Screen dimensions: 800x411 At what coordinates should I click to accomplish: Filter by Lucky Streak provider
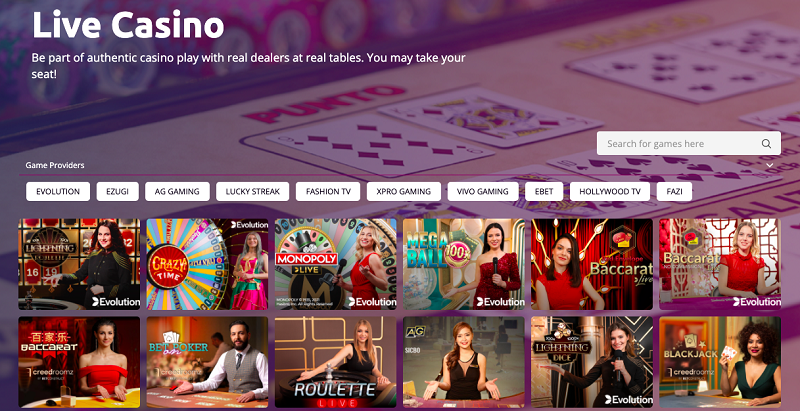[253, 192]
